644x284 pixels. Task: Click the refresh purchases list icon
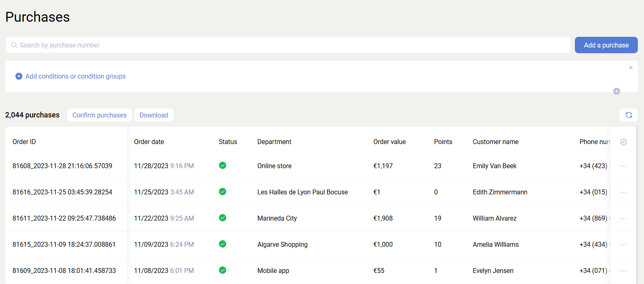point(628,115)
